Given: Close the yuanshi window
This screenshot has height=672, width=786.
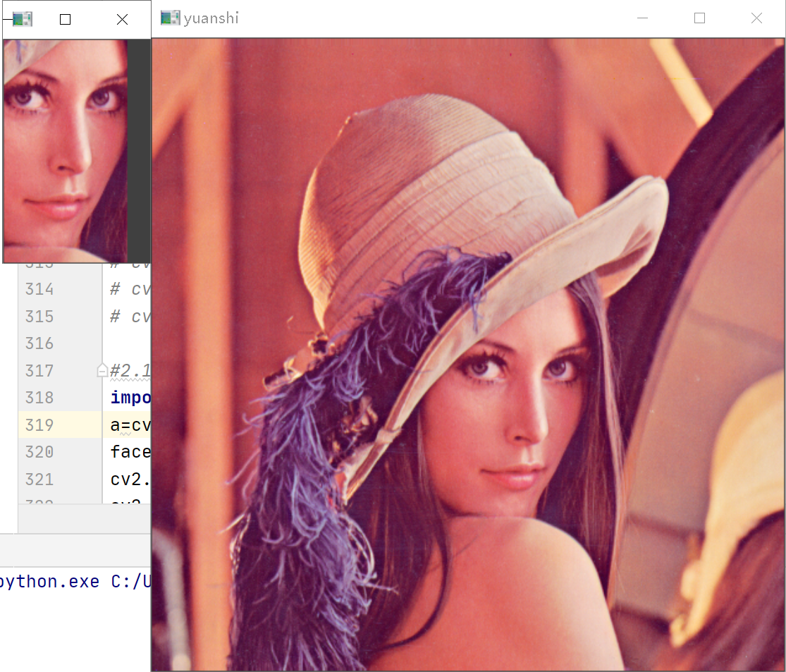Looking at the screenshot, I should pyautogui.click(x=756, y=18).
